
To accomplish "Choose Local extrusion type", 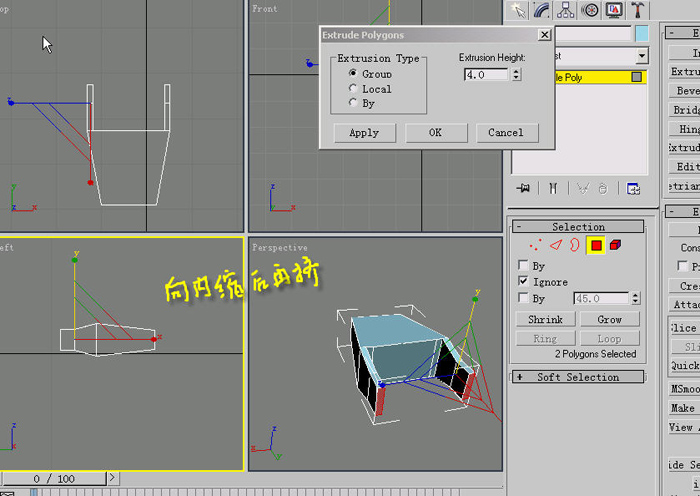I will (x=353, y=88).
